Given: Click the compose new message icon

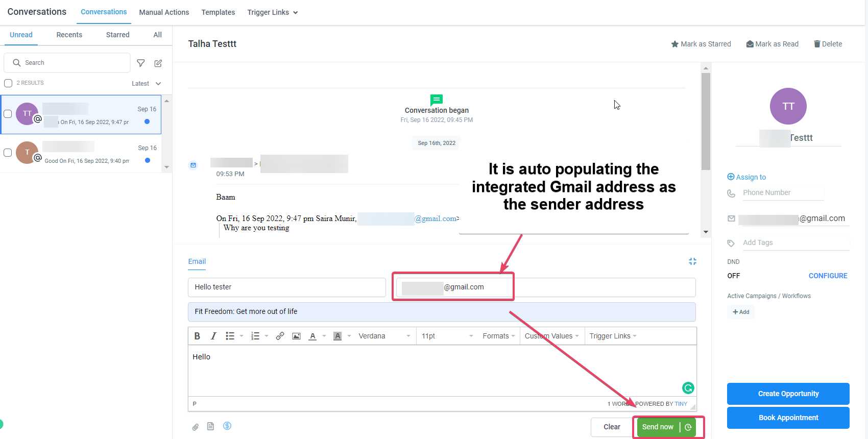Looking at the screenshot, I should pyautogui.click(x=158, y=63).
